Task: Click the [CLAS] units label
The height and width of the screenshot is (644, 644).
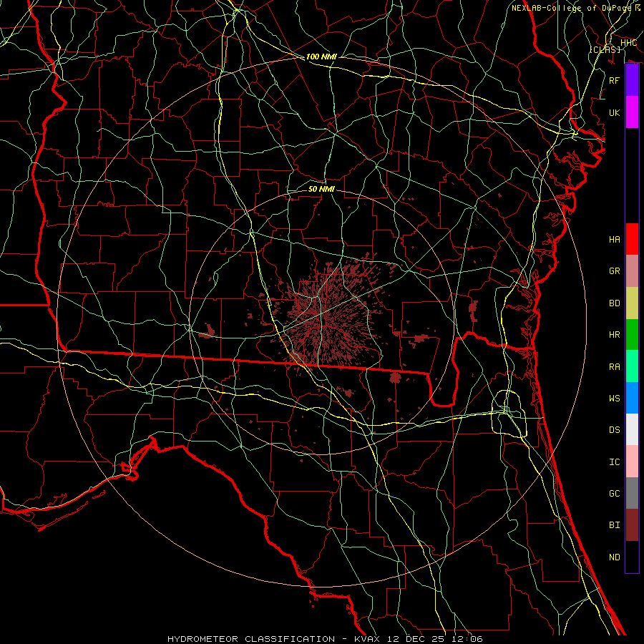Action: tap(605, 49)
